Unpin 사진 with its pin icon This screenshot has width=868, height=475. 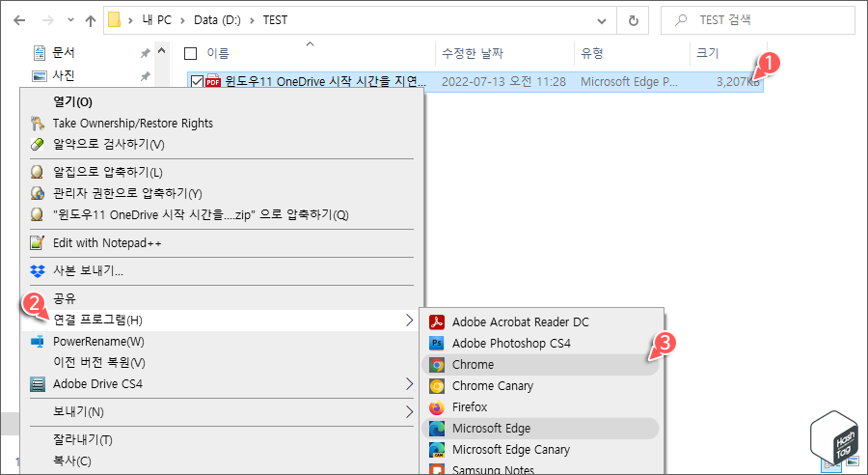[x=145, y=76]
